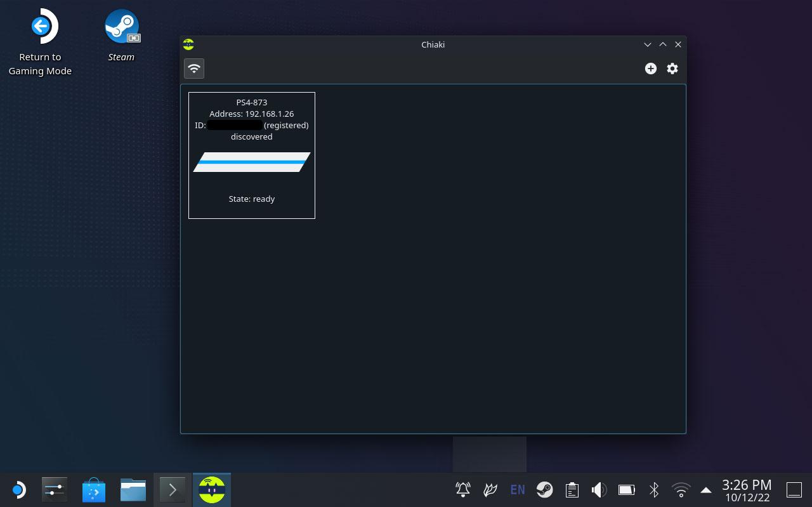Screen dimensions: 812x507
Task: Click the "State: ready" text
Action: pyautogui.click(x=252, y=199)
